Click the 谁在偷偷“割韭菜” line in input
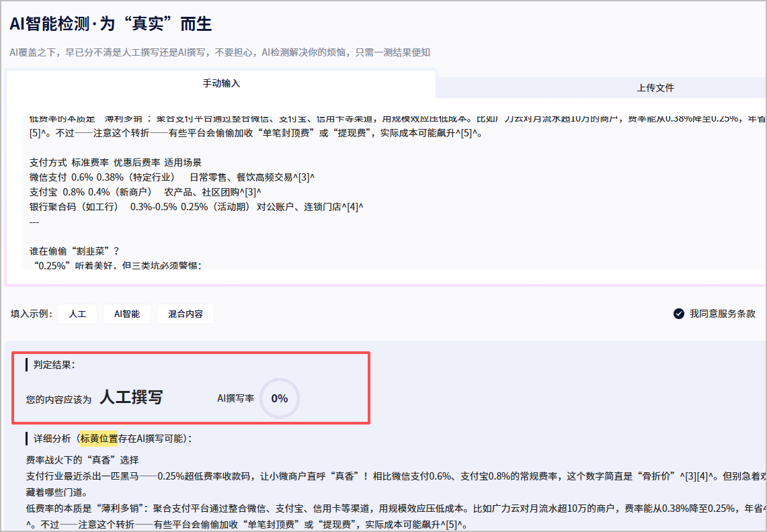 click(74, 251)
